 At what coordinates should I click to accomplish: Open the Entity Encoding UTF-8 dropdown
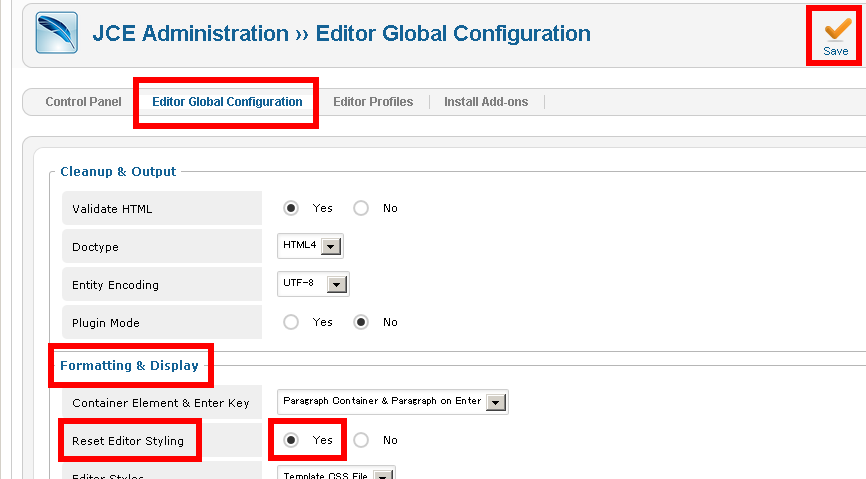313,284
